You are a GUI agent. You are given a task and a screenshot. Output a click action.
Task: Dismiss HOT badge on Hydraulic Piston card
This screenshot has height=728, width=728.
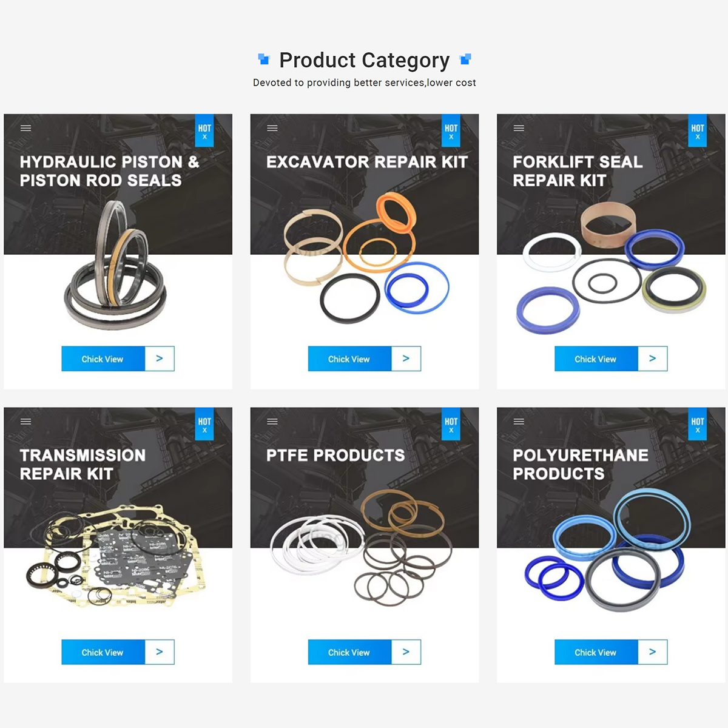[x=204, y=137]
